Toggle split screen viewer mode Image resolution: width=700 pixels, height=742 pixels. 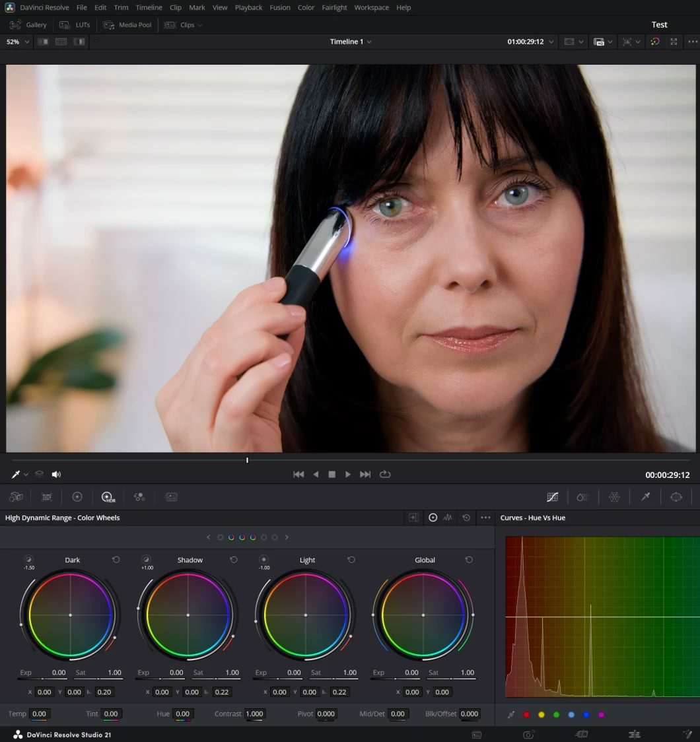coord(61,42)
